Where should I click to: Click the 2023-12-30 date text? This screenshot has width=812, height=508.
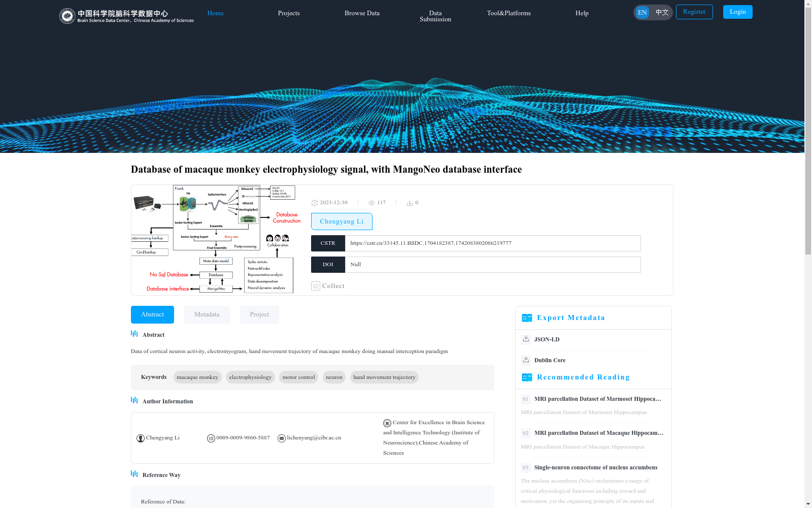coord(333,203)
